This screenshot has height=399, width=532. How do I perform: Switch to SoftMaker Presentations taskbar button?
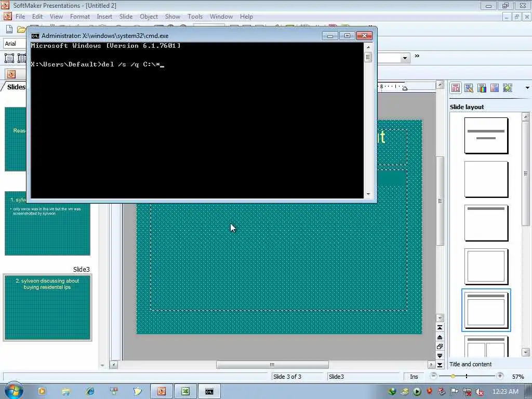pyautogui.click(x=162, y=392)
